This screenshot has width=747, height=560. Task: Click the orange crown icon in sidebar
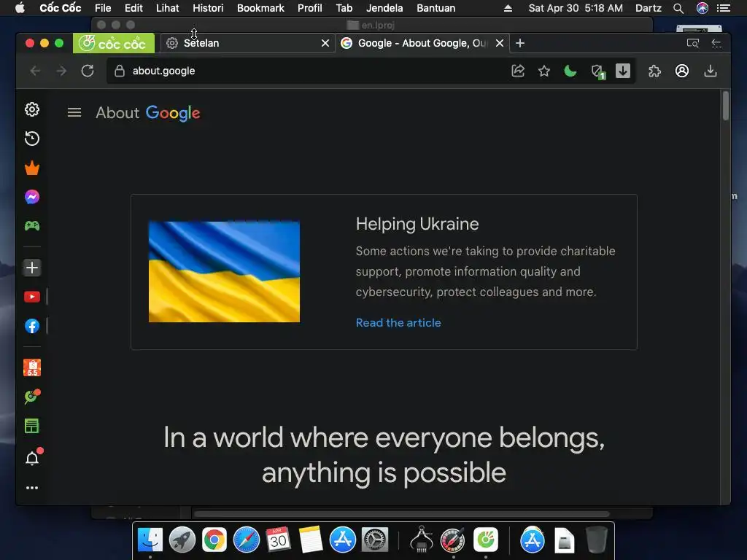32,168
